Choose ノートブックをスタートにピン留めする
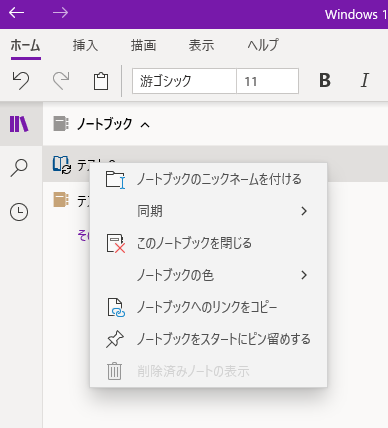This screenshot has height=428, width=388. point(209,339)
